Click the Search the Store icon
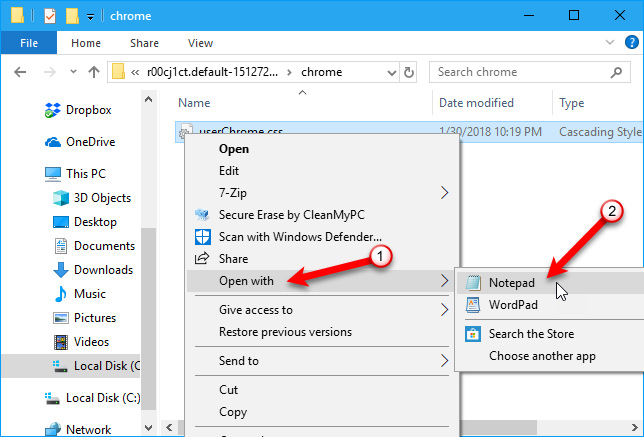This screenshot has height=437, width=644. pos(470,334)
